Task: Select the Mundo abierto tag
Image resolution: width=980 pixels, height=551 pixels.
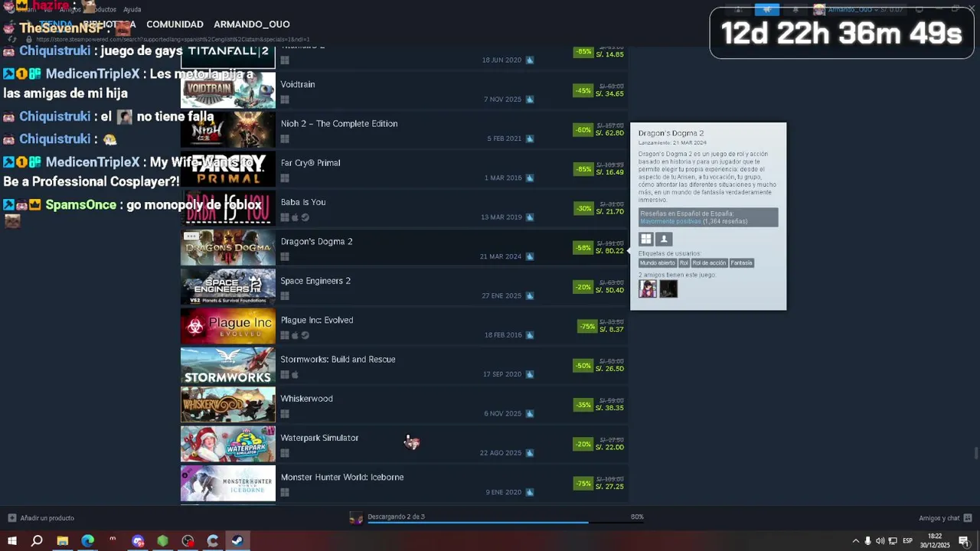Action: click(x=658, y=263)
